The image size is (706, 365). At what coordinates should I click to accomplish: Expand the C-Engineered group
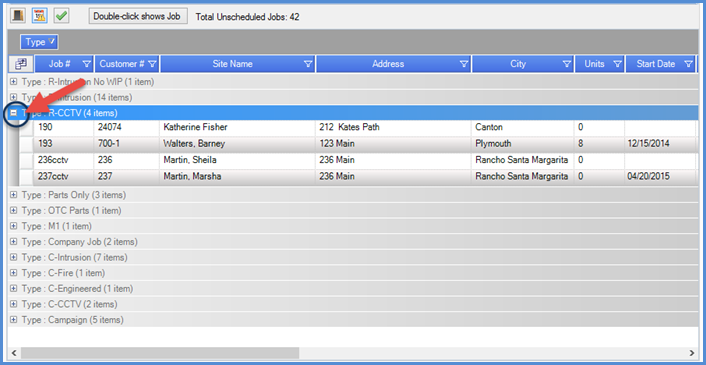14,289
